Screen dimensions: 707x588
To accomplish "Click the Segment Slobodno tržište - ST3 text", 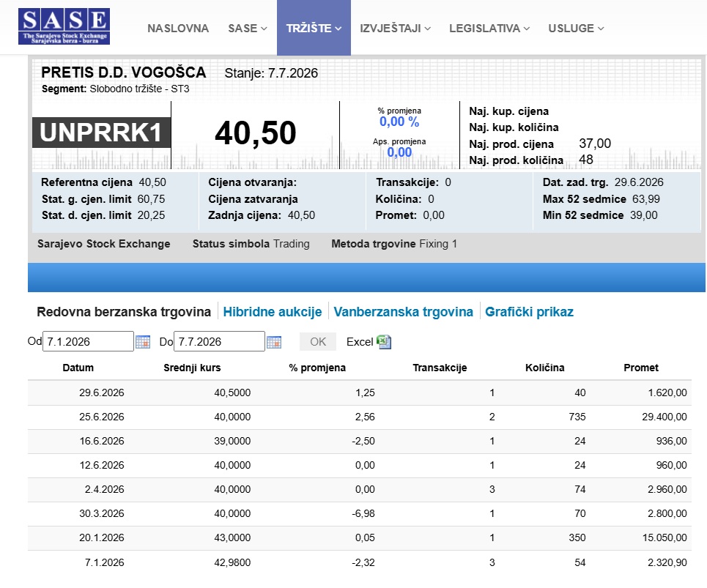I will (116, 89).
